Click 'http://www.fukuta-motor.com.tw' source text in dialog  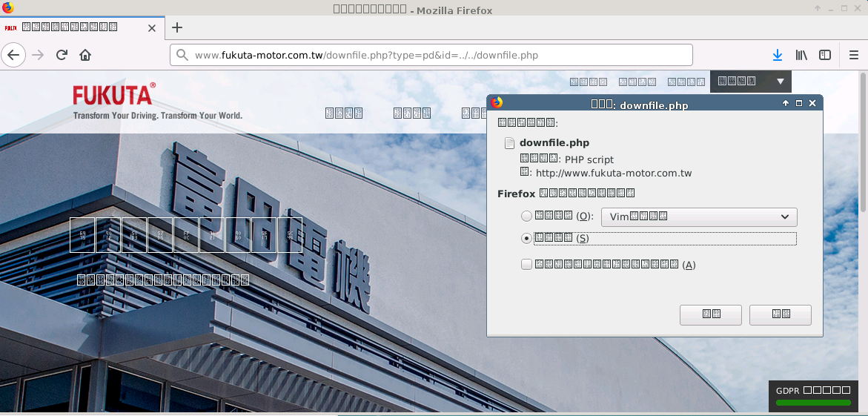coord(614,173)
